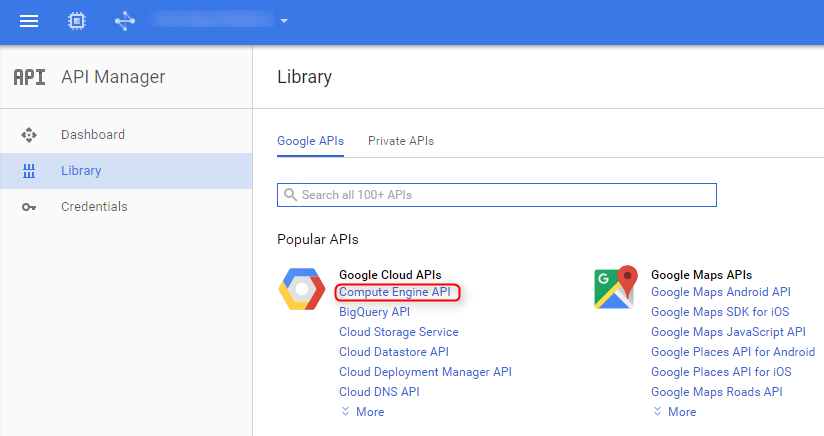Click the Google Maps APIs heading
This screenshot has width=824, height=436.
click(x=701, y=275)
